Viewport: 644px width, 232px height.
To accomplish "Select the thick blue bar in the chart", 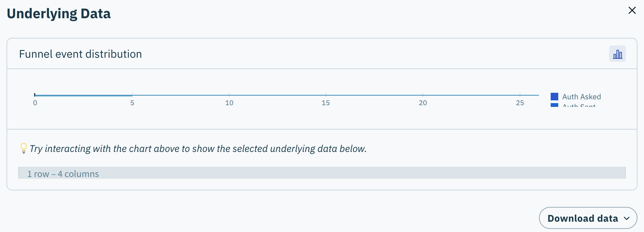I will click(83, 95).
